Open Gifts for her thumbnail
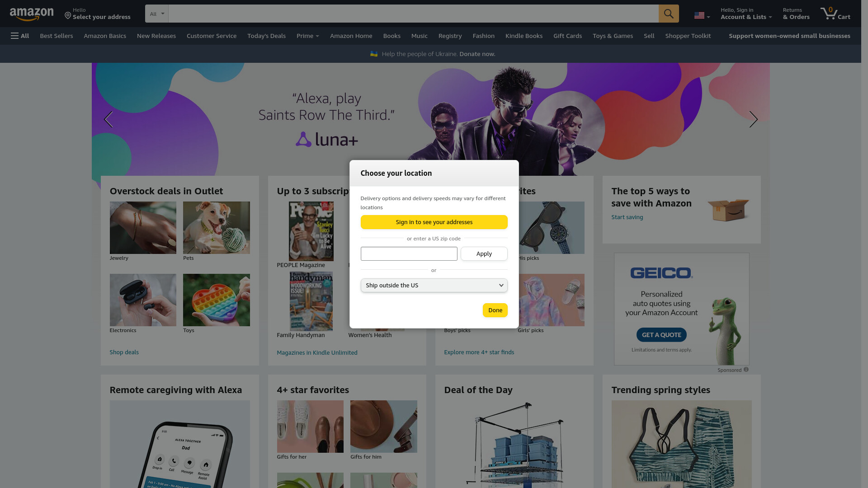This screenshot has height=488, width=868. [x=310, y=427]
